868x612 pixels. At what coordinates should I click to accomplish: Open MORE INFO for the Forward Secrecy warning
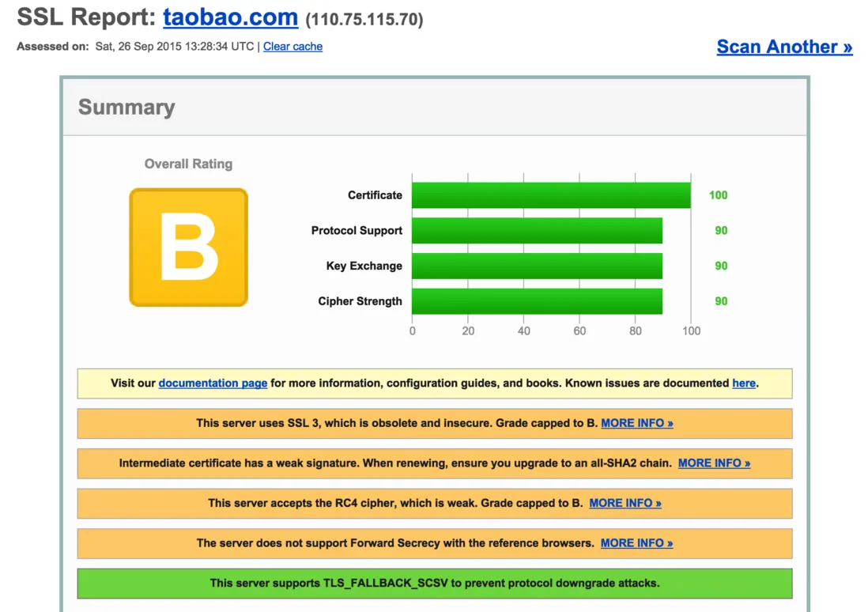click(x=636, y=543)
